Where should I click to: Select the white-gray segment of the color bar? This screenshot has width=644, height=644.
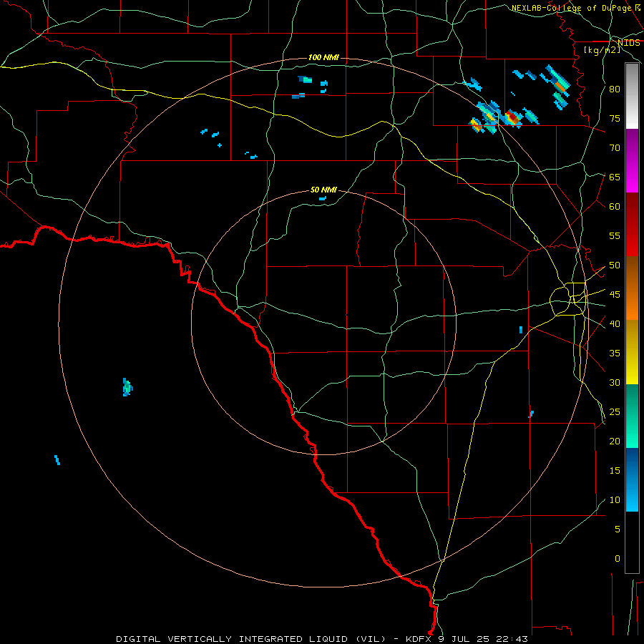coord(632,96)
